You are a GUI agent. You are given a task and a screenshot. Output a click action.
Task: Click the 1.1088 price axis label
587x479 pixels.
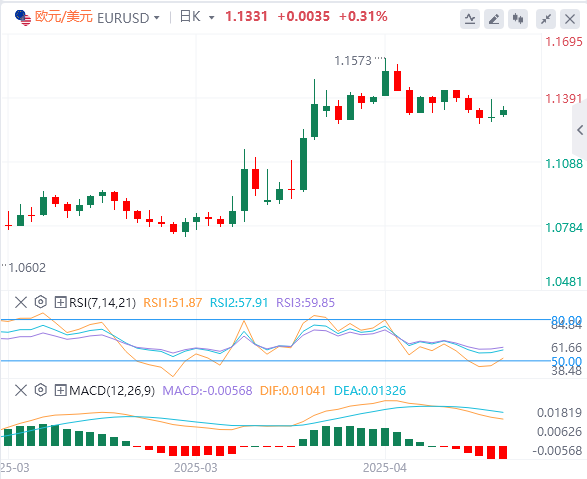[x=564, y=164]
